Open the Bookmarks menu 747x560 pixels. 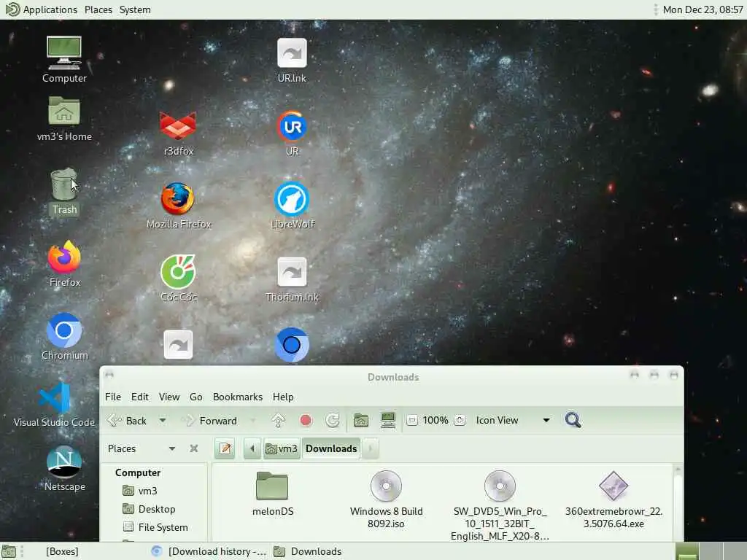point(238,397)
